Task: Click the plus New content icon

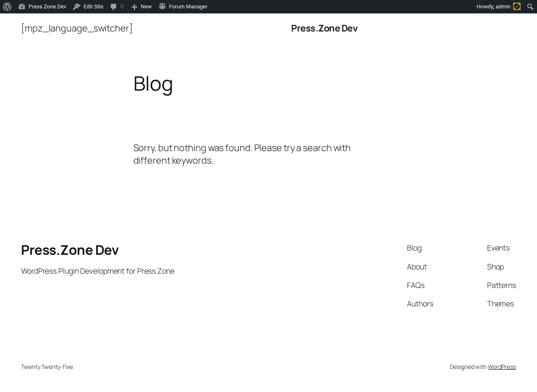Action: click(x=134, y=7)
